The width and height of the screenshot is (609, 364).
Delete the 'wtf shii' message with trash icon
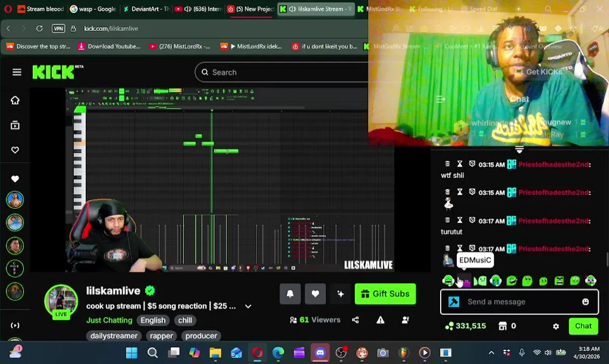coord(447,164)
